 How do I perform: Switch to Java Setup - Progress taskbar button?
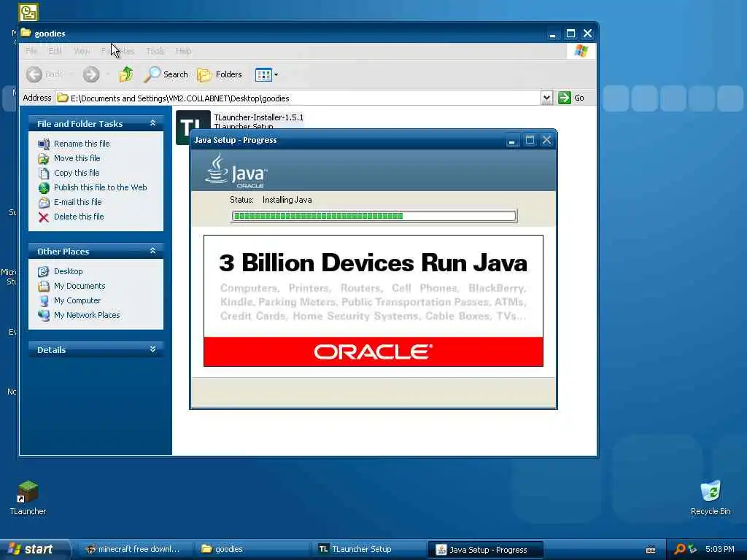(x=486, y=550)
